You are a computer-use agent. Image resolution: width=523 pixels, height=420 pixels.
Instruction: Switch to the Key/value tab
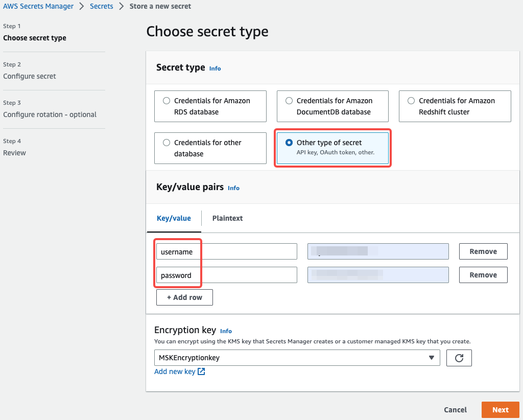[174, 218]
